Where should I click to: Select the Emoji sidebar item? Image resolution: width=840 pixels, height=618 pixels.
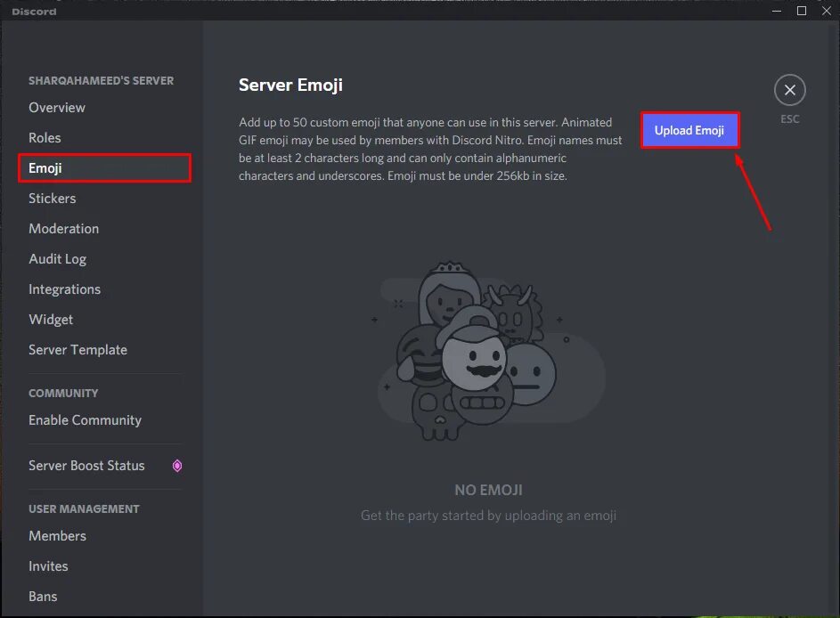104,168
